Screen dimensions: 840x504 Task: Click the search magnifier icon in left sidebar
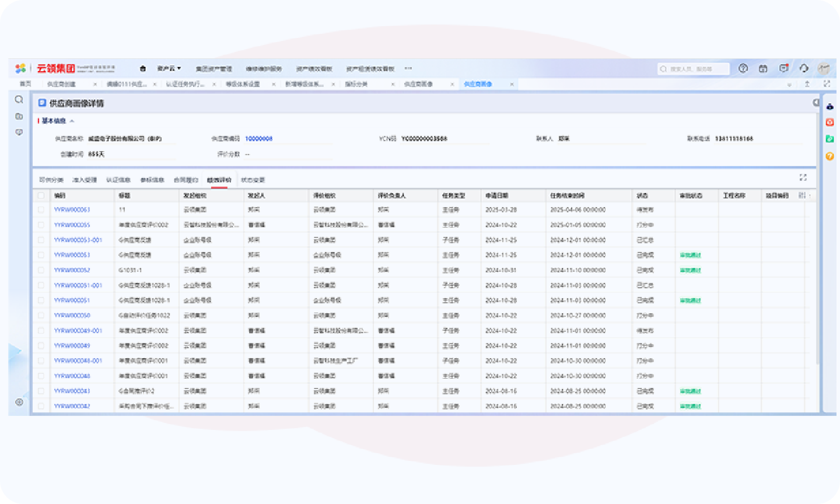[x=19, y=100]
